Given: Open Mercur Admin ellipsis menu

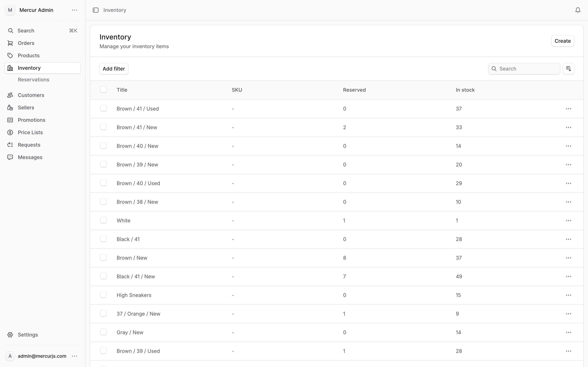Looking at the screenshot, I should point(74,10).
